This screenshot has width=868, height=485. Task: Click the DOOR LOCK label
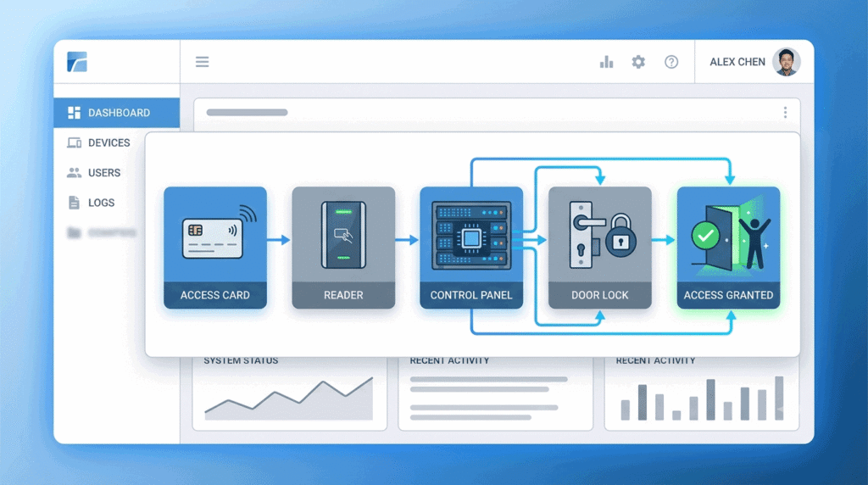click(x=600, y=295)
